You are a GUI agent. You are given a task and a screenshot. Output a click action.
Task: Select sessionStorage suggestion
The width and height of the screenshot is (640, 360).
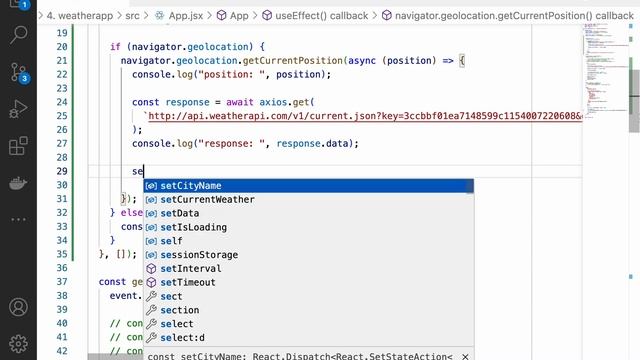click(x=309, y=255)
